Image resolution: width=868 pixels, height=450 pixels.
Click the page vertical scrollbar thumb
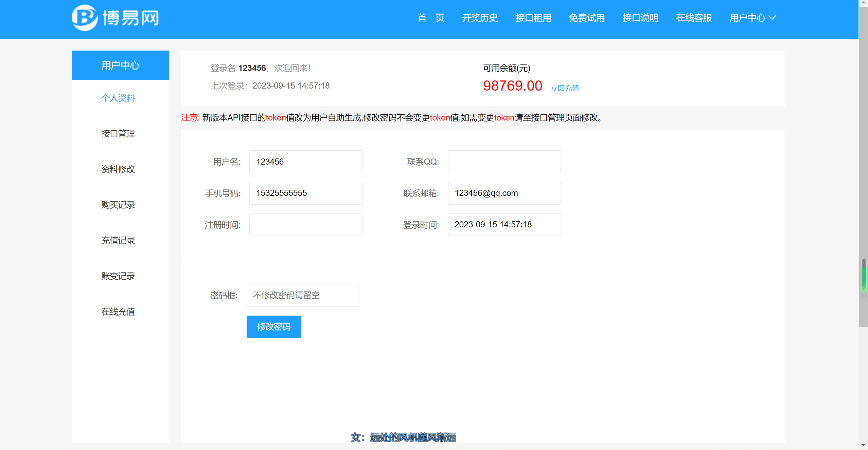click(x=863, y=166)
